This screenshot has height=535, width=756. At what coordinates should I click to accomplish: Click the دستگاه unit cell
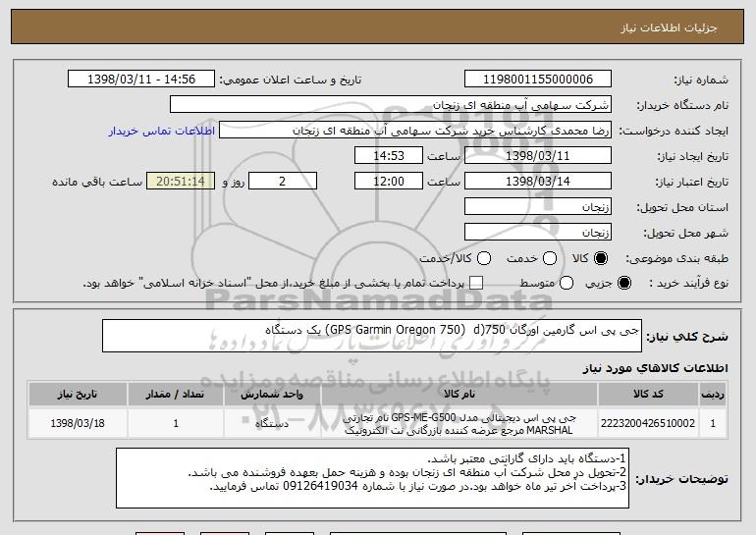click(x=272, y=423)
